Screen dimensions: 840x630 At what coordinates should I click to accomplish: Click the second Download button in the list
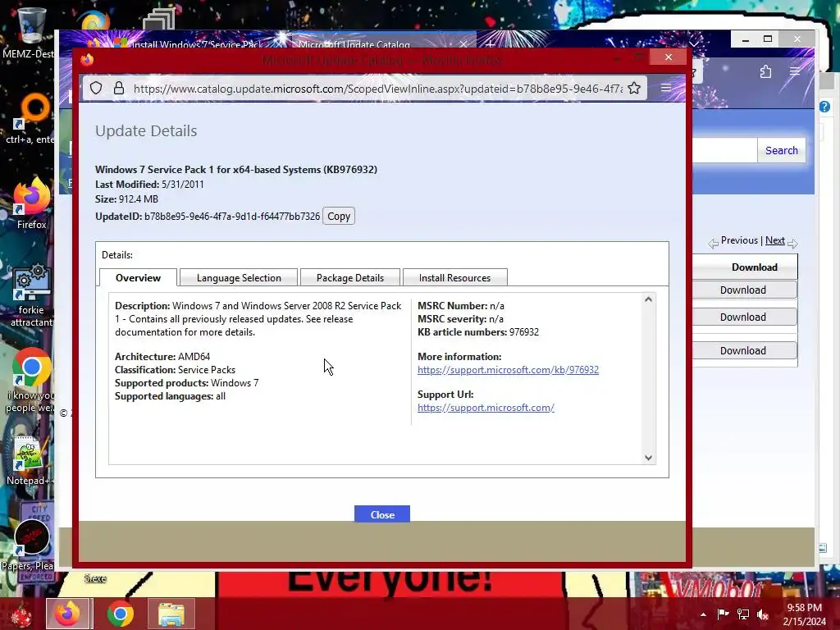743,317
